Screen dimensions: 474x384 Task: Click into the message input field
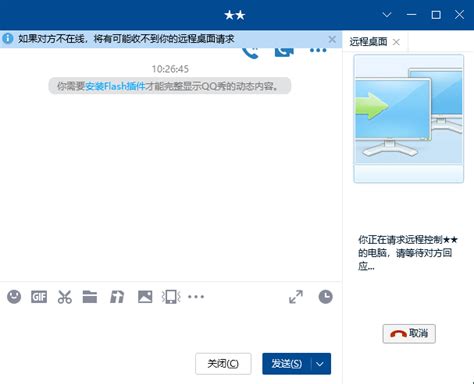coord(170,328)
